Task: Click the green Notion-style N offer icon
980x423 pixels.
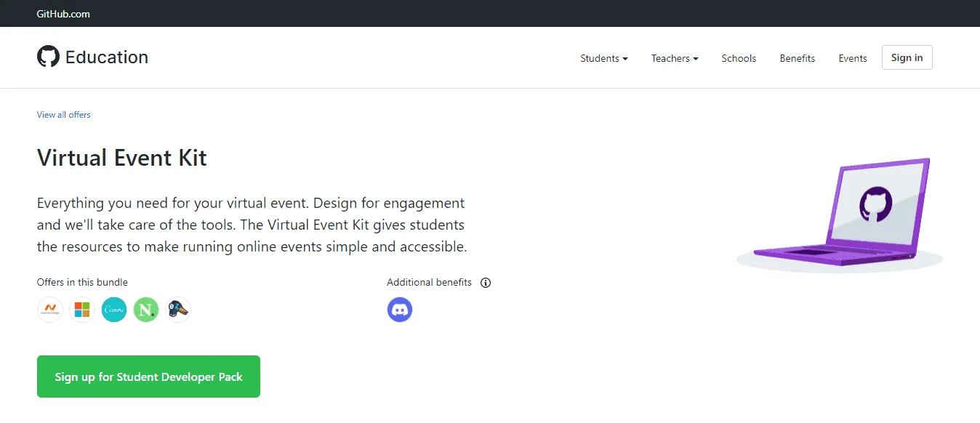Action: [146, 310]
